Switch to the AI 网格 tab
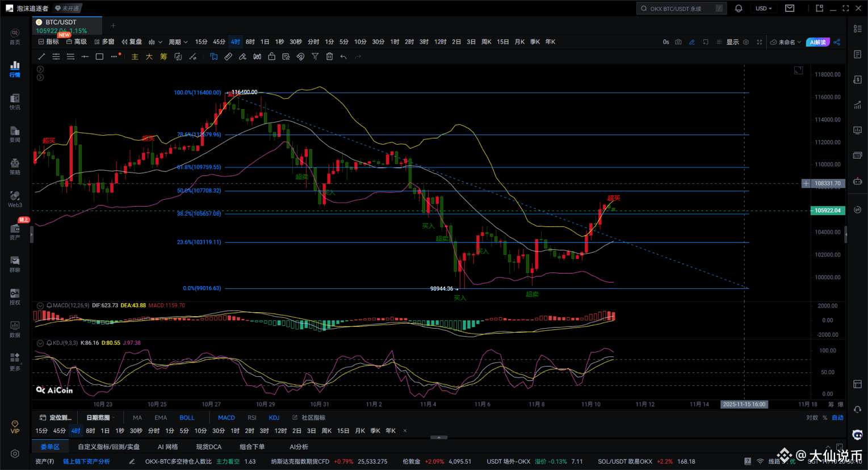The height and width of the screenshot is (470, 868). tap(167, 447)
